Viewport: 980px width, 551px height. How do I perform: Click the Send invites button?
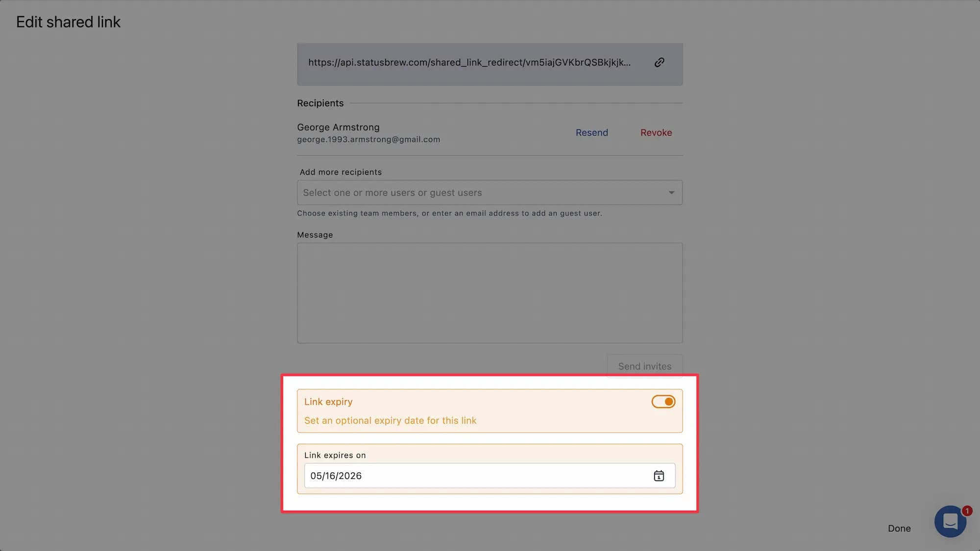click(x=644, y=366)
